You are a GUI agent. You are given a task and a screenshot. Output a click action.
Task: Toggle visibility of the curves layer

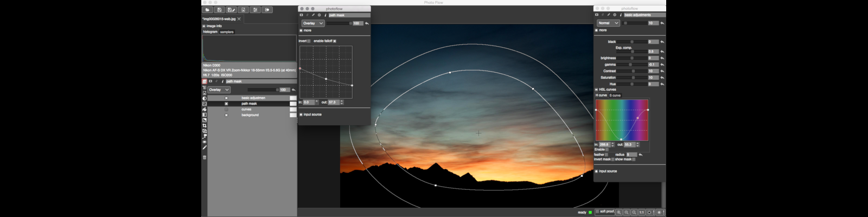[226, 110]
